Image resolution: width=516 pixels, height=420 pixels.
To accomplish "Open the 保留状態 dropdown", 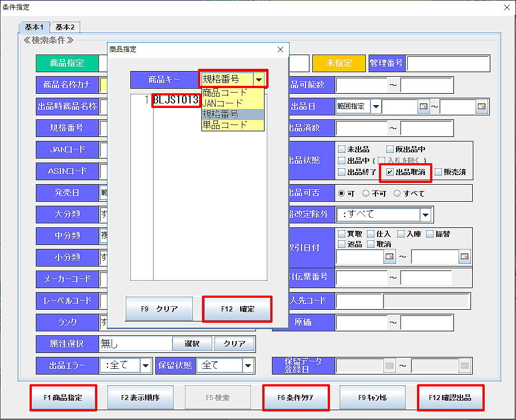I will click(248, 365).
